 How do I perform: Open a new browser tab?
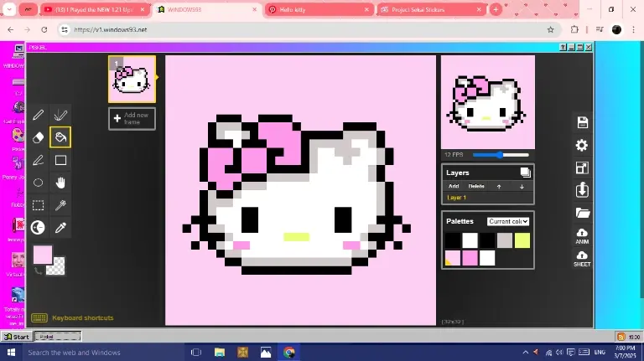click(x=496, y=9)
